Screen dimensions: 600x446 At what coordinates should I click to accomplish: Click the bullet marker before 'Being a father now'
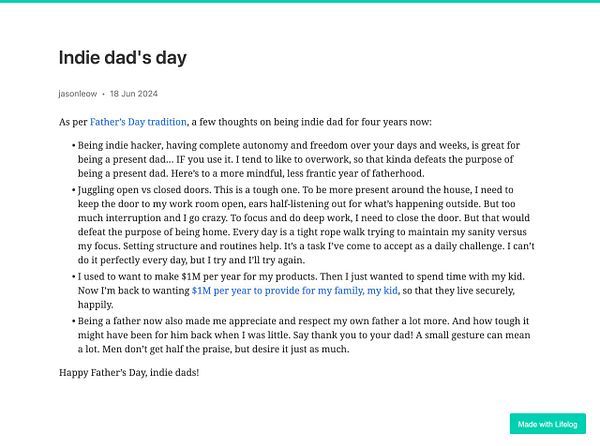[x=74, y=322]
